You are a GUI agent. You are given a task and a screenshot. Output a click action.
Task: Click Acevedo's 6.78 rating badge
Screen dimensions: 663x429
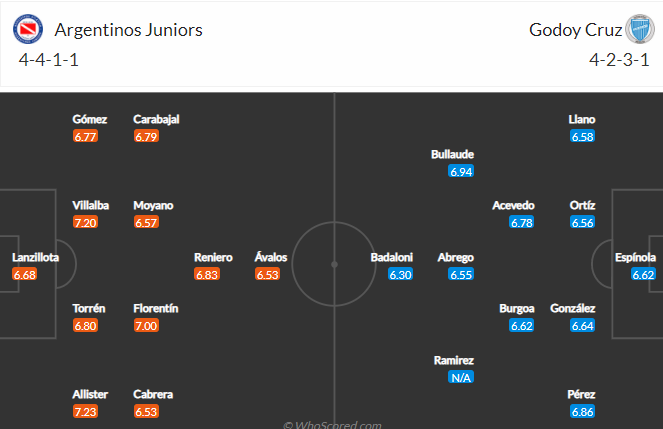tap(521, 222)
